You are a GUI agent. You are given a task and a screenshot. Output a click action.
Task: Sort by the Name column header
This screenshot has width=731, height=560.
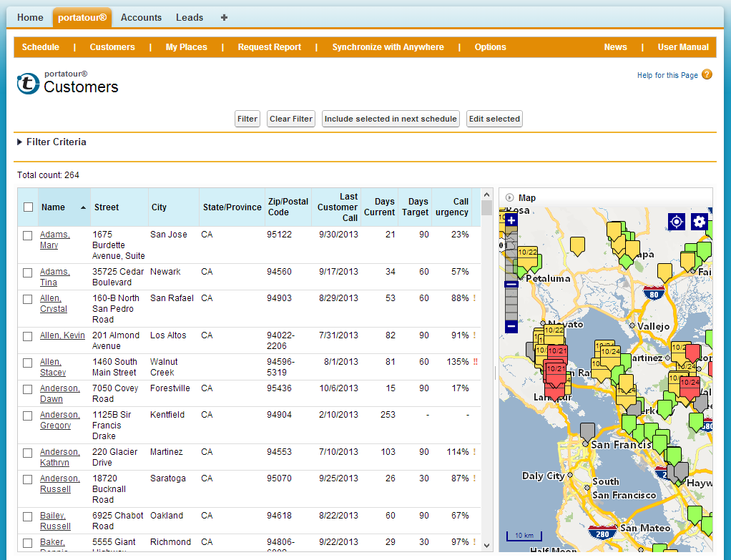[54, 207]
